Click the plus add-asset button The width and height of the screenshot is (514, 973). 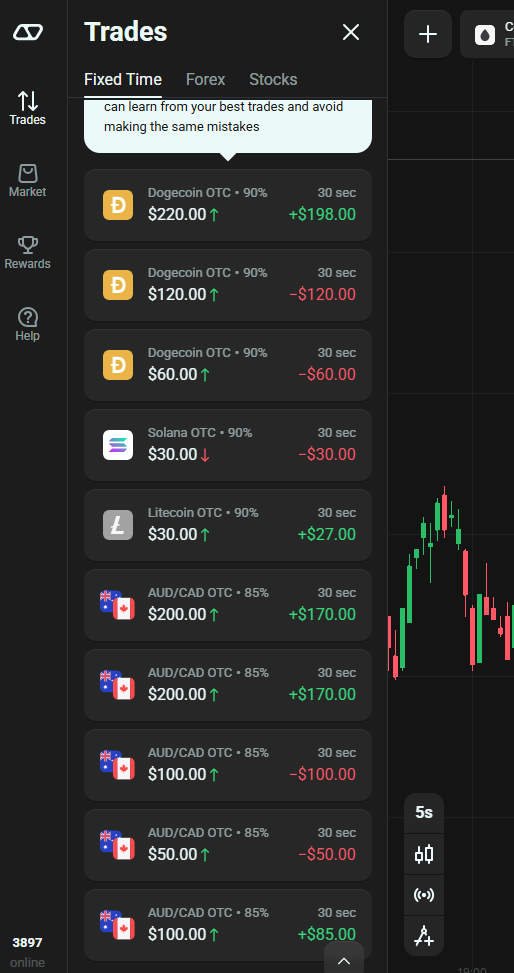(428, 34)
